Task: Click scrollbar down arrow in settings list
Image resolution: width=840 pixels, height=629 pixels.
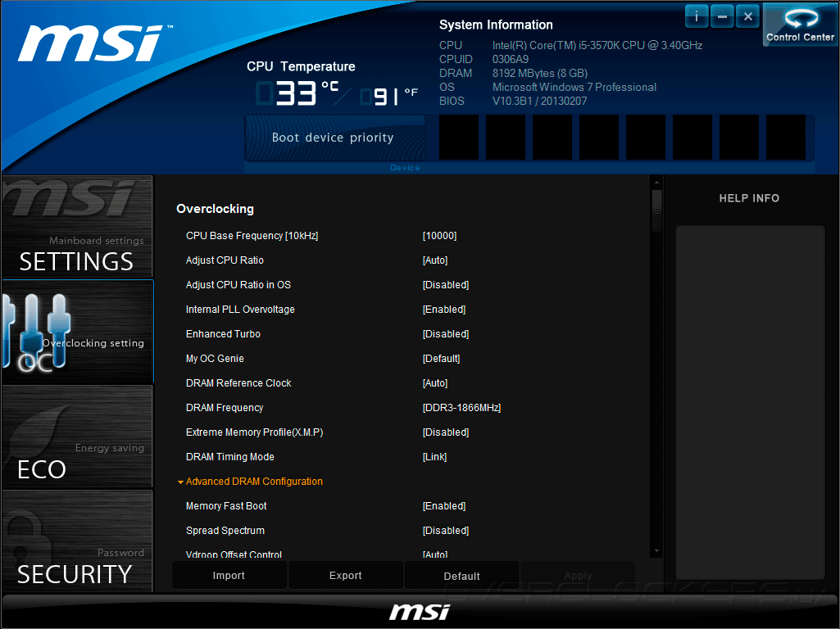Action: pos(656,551)
